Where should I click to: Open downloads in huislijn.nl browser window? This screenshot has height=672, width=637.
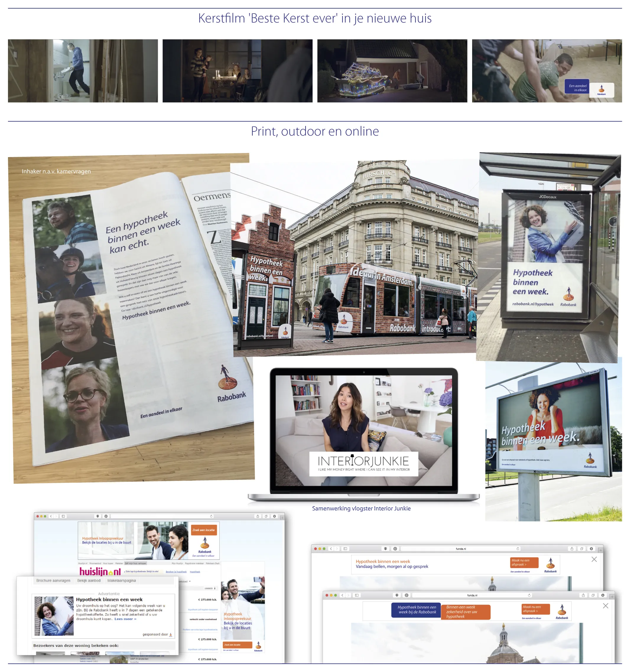(x=274, y=516)
